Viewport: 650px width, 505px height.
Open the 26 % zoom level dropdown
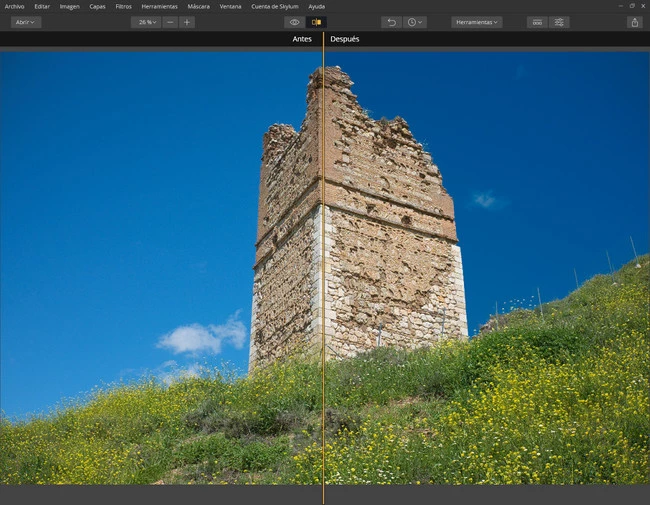pos(146,22)
